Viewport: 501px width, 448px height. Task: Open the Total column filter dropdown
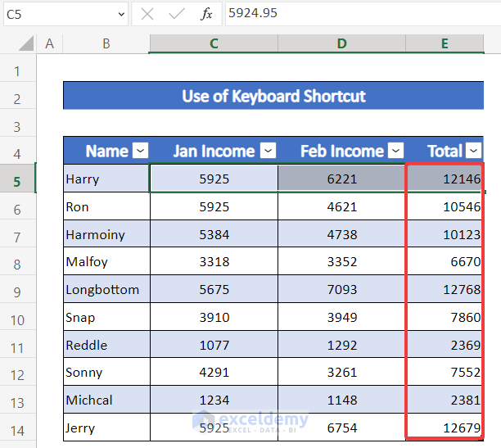tap(474, 151)
